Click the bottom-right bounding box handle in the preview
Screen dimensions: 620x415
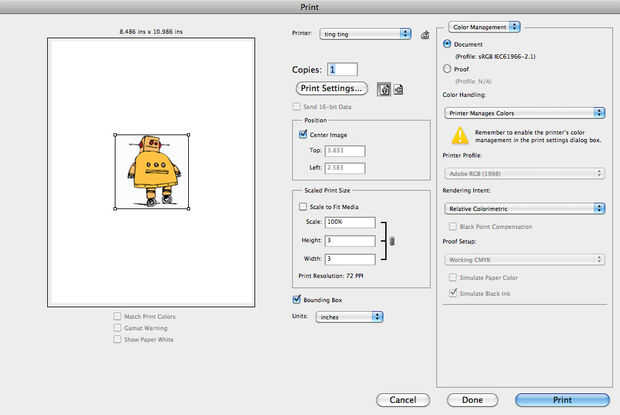(x=188, y=208)
